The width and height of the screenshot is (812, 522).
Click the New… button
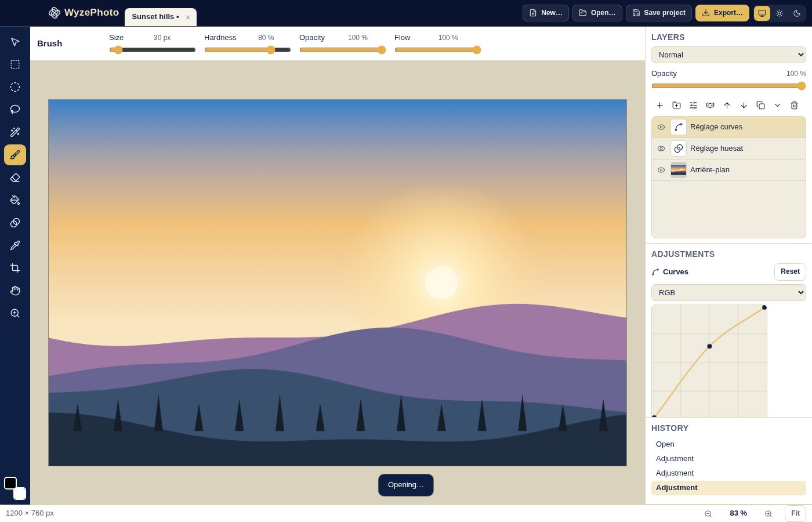546,13
